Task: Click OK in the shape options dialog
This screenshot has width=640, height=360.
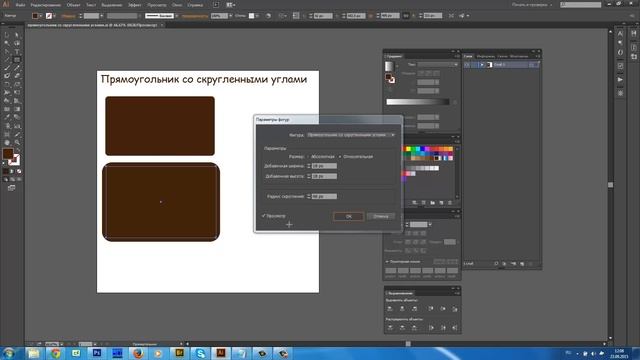Action: click(x=349, y=216)
